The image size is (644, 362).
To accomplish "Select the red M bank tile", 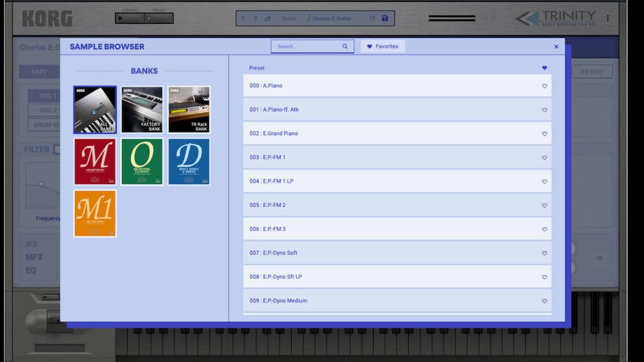I will [x=95, y=162].
